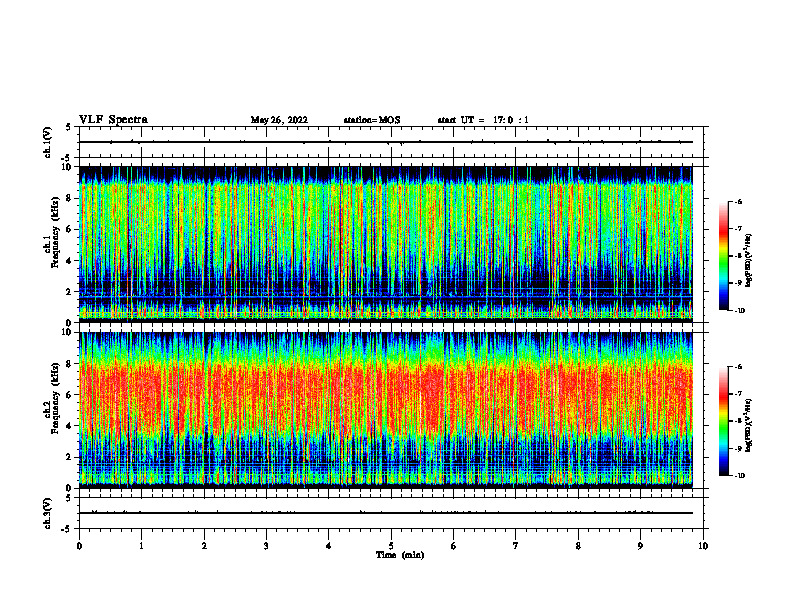Click time axis tick label "1"

click(141, 546)
